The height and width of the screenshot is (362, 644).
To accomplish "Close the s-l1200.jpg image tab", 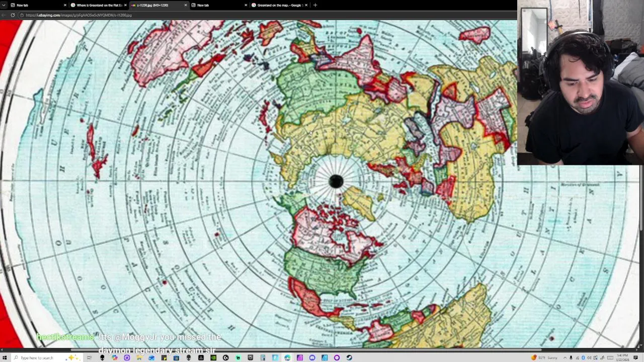I will coord(186,5).
